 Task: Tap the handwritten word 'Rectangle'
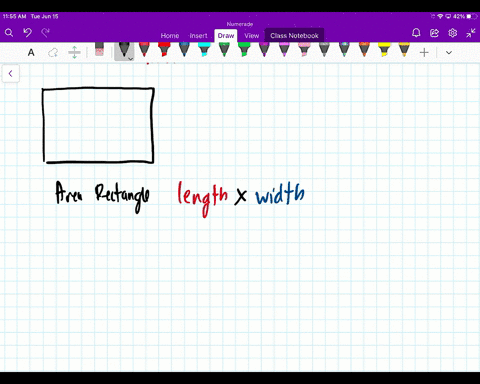click(122, 197)
